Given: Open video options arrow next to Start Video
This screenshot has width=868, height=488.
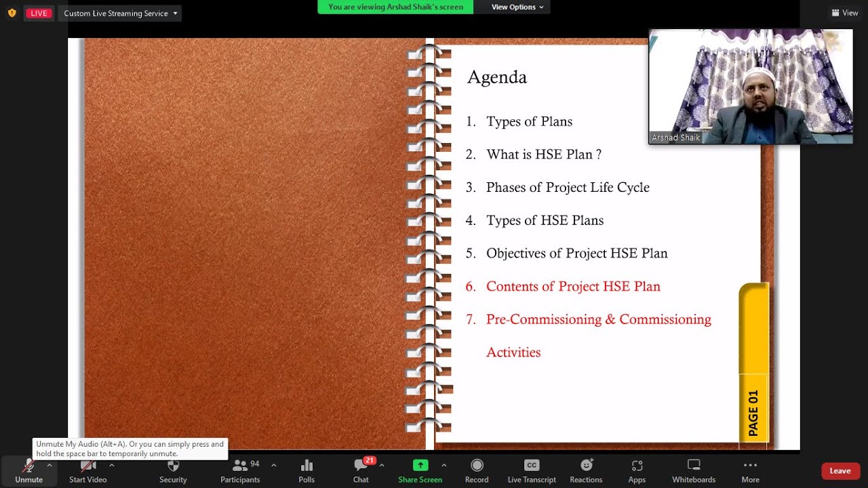Looking at the screenshot, I should (111, 466).
